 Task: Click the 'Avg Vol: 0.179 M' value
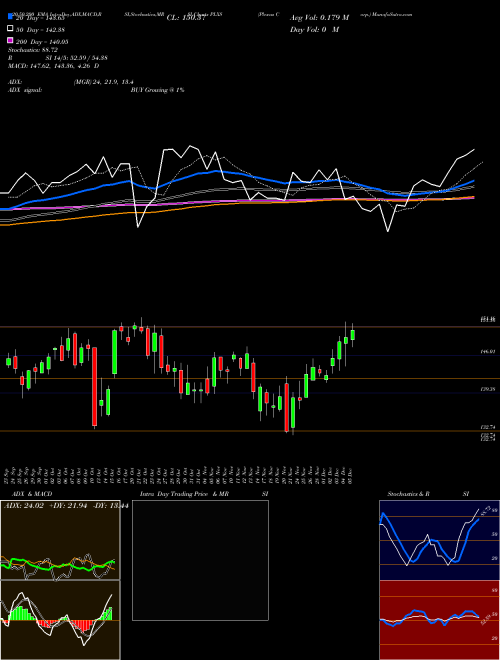[x=319, y=18]
